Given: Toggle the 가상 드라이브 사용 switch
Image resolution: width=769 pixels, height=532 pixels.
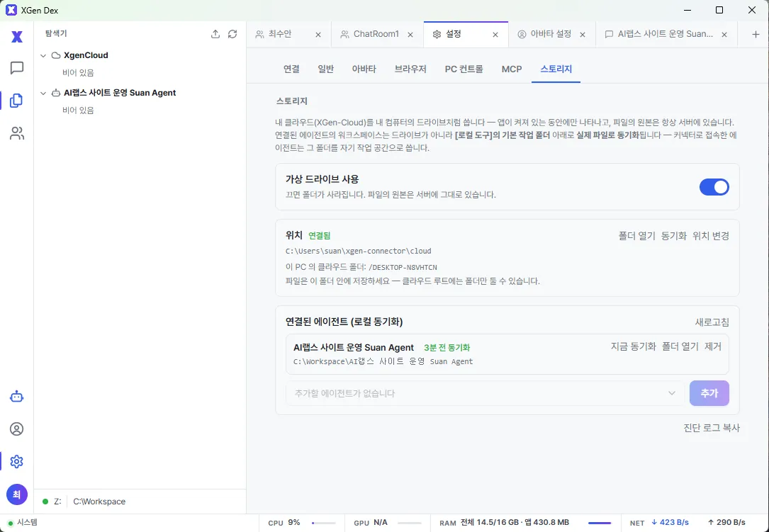Looking at the screenshot, I should 714,187.
